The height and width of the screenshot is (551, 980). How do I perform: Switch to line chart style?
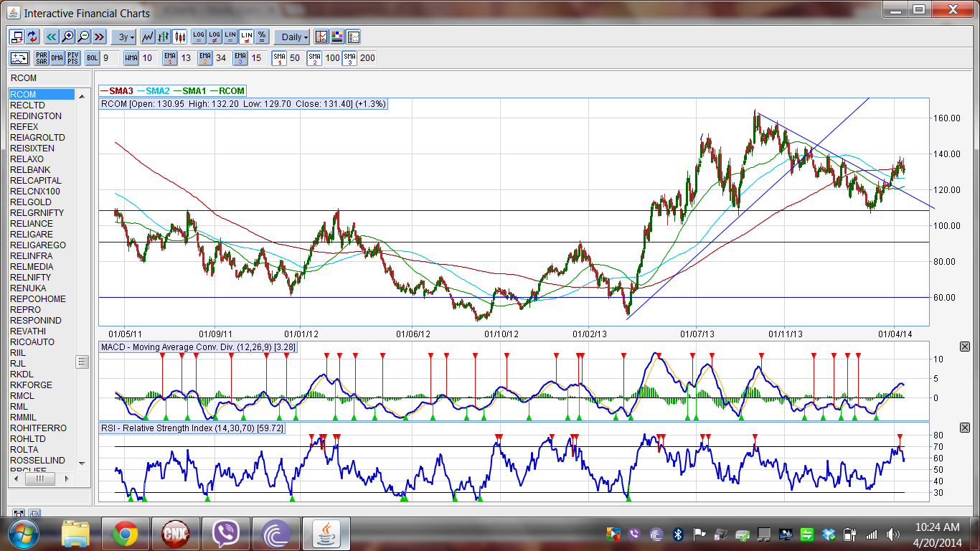tap(148, 37)
